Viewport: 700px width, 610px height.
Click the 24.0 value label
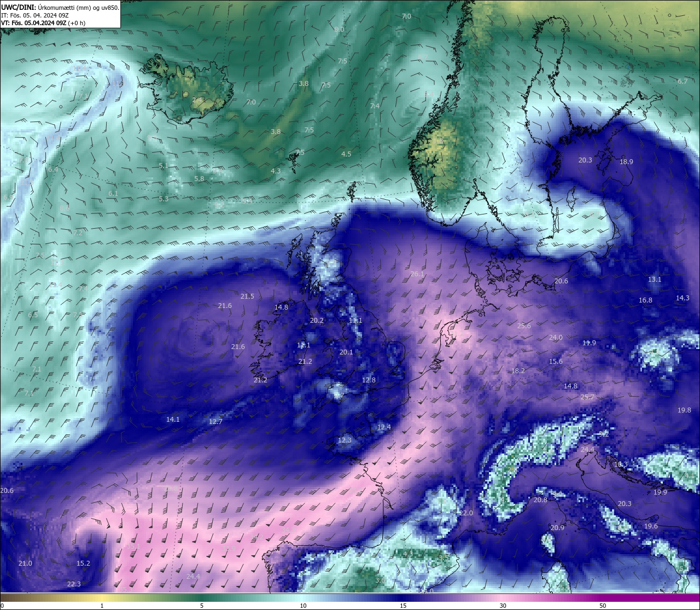pyautogui.click(x=556, y=338)
